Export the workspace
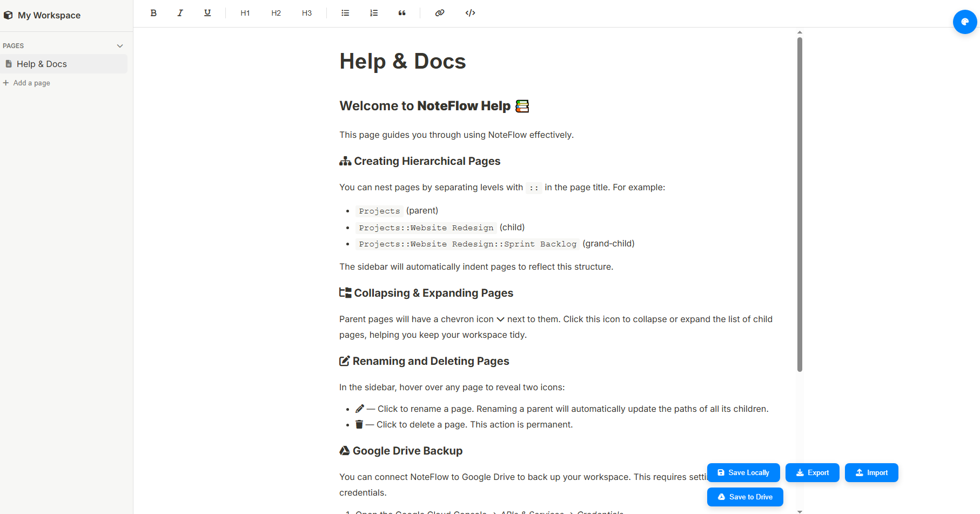Screen dimensions: 980x514 [812, 472]
